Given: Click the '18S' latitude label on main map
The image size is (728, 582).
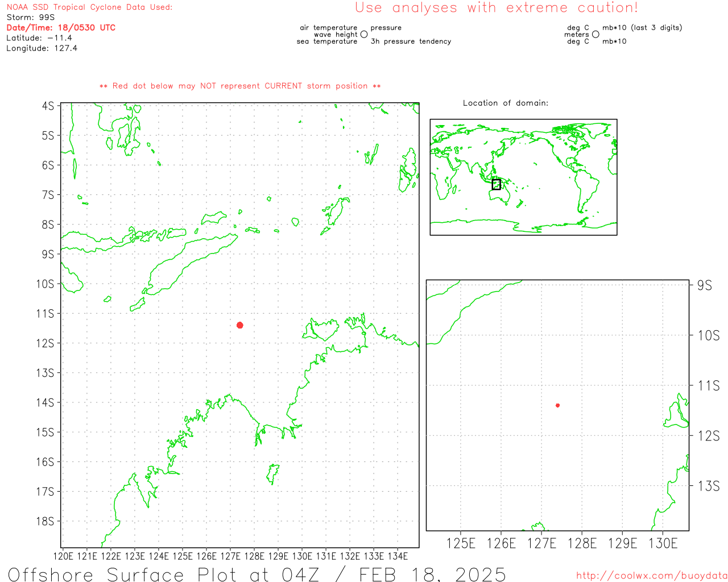Looking at the screenshot, I should pyautogui.click(x=45, y=521).
